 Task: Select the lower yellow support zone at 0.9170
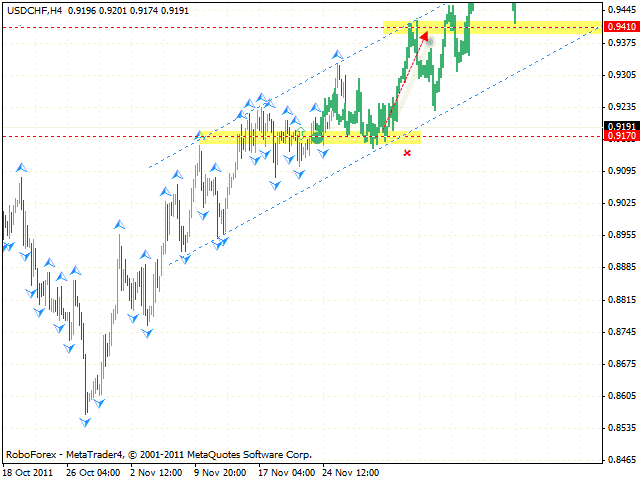[x=310, y=138]
